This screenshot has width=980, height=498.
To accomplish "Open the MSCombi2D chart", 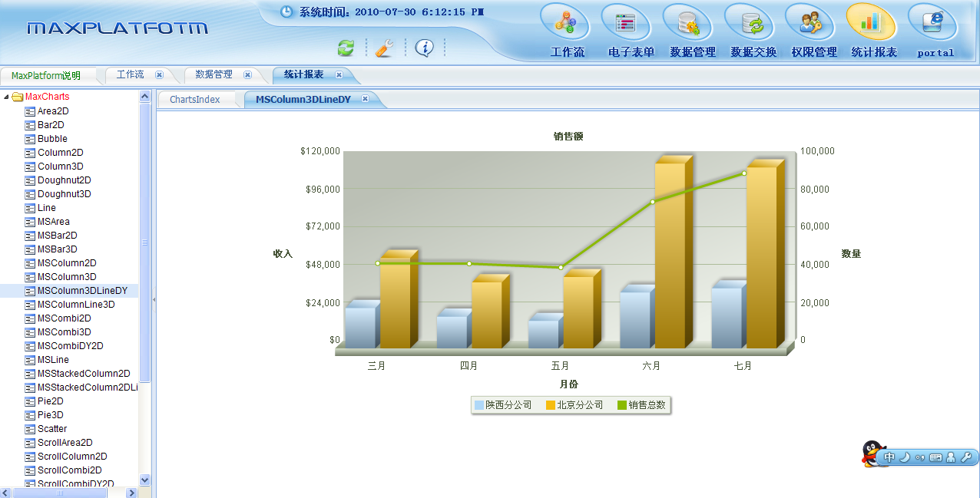I will 65,318.
